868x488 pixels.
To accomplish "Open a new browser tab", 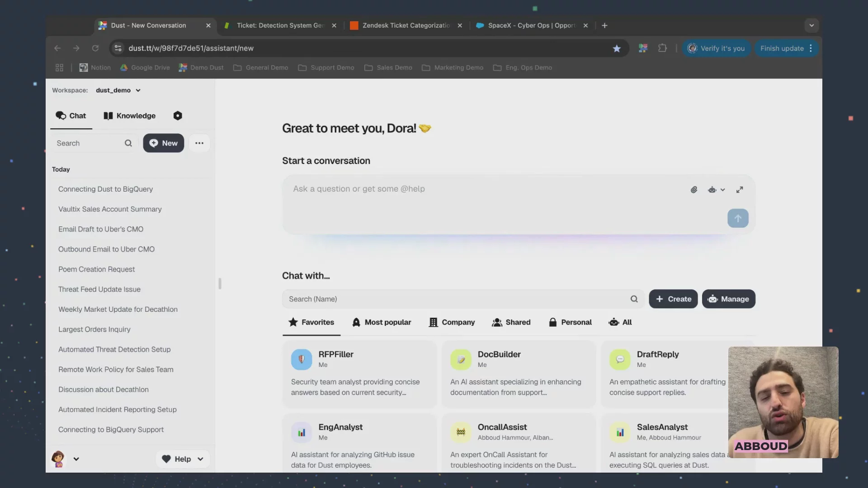I will click(604, 26).
